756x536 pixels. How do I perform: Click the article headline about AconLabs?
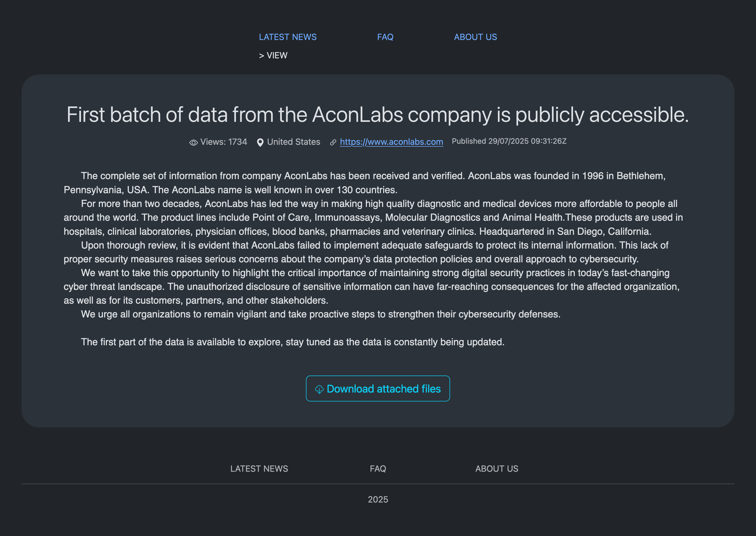pos(378,115)
